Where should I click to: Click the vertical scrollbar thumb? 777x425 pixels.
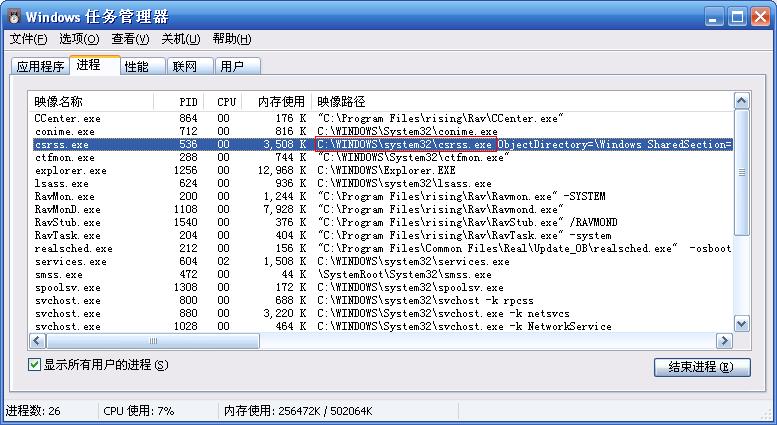click(x=741, y=172)
